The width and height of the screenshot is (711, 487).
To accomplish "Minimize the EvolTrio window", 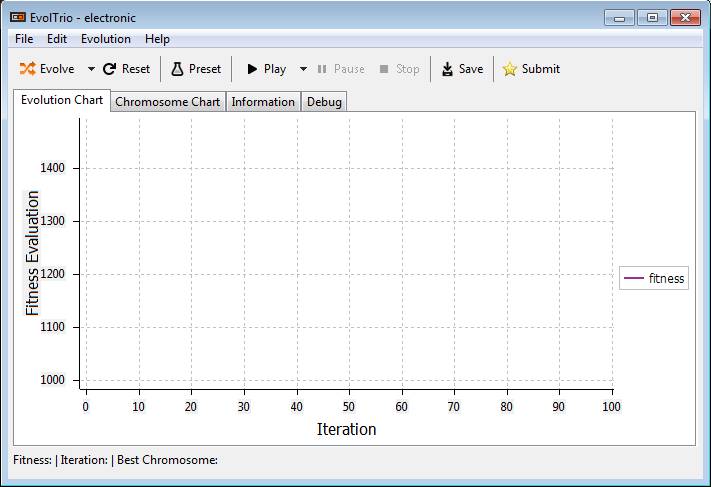I will click(x=619, y=18).
